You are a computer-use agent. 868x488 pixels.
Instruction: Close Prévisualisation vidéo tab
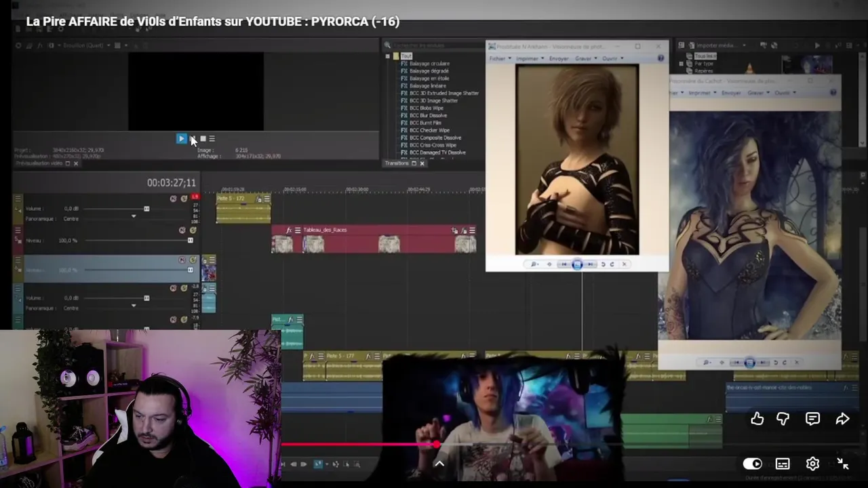[x=76, y=163]
